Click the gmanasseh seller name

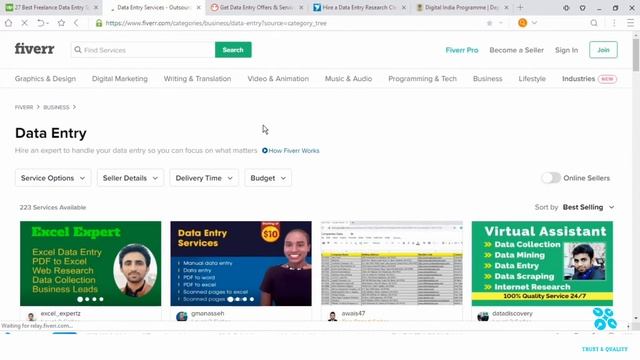pyautogui.click(x=207, y=313)
